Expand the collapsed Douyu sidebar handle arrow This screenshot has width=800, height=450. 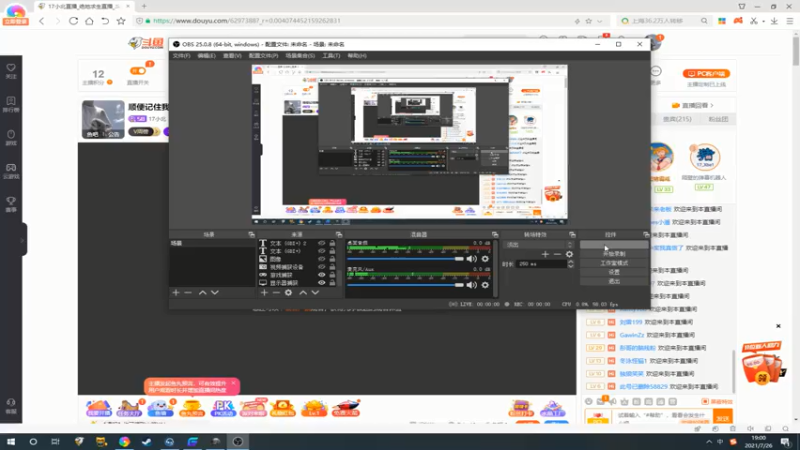tap(22, 239)
